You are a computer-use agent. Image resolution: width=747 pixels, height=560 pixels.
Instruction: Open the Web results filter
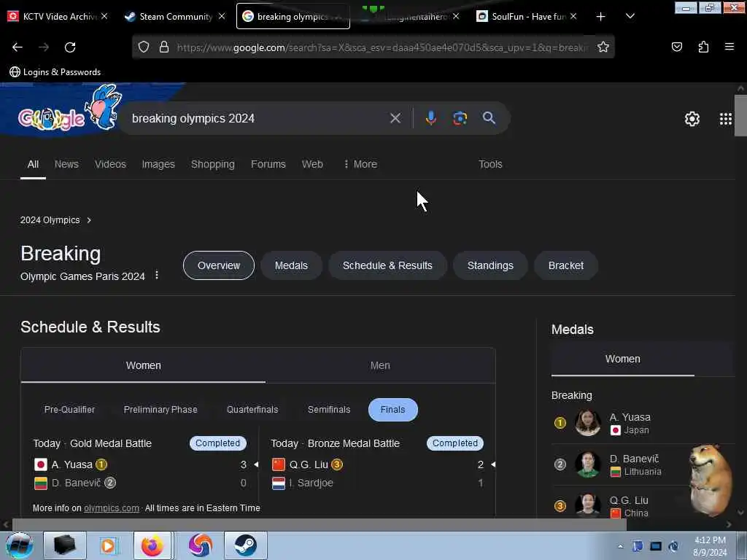coord(312,164)
